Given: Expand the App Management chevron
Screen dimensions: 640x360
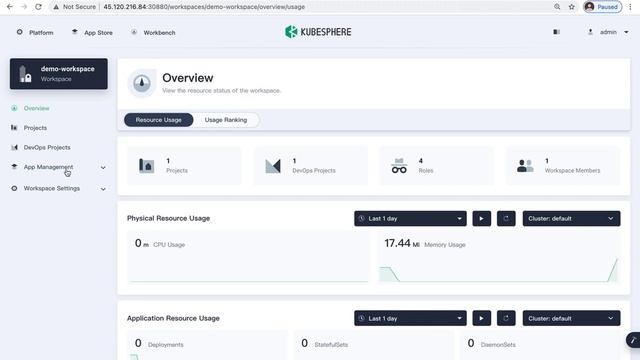Looking at the screenshot, I should (103, 167).
